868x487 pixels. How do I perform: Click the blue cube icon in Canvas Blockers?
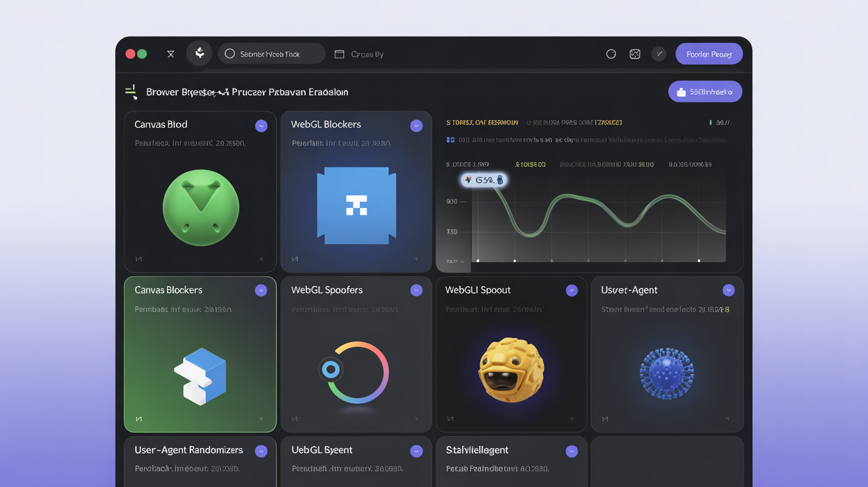pos(200,376)
